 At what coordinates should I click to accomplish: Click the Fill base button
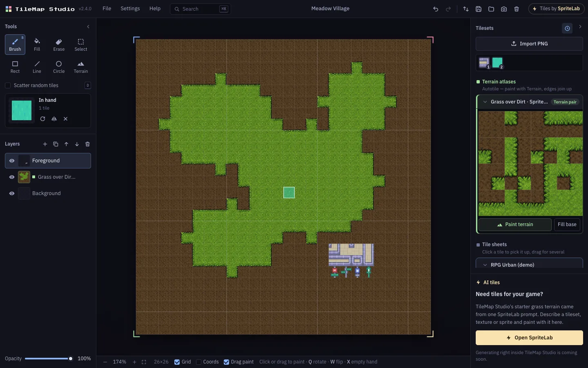[567, 224]
